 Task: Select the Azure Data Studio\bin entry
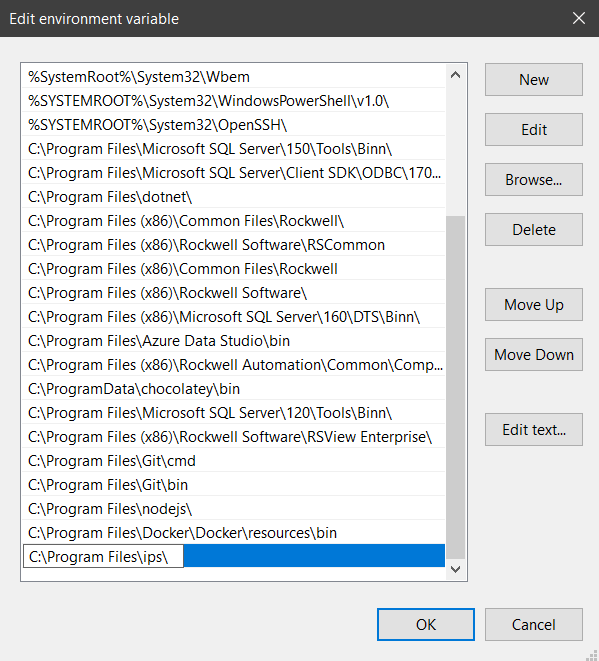[x=234, y=341]
